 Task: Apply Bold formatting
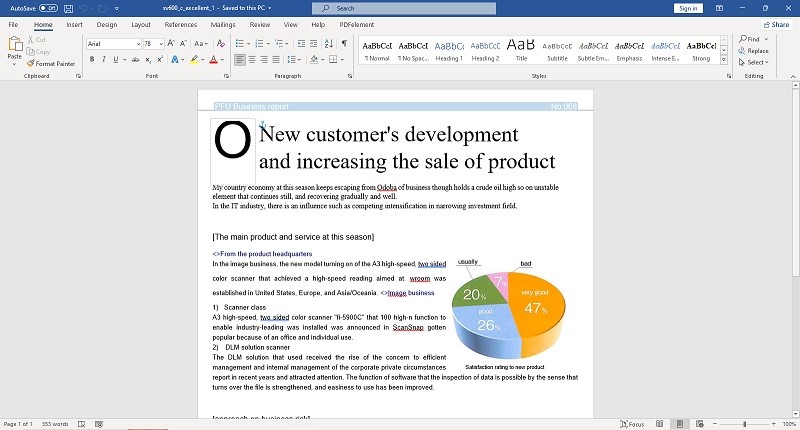click(92, 60)
